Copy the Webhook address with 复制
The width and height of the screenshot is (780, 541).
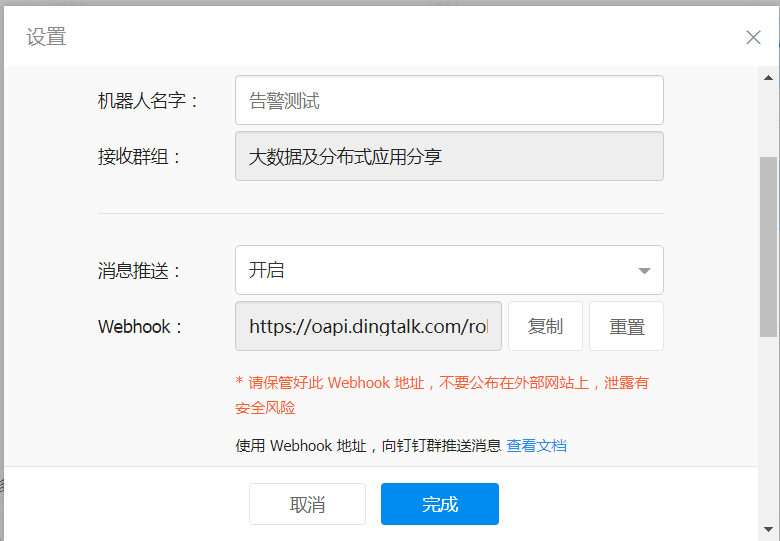pyautogui.click(x=545, y=326)
